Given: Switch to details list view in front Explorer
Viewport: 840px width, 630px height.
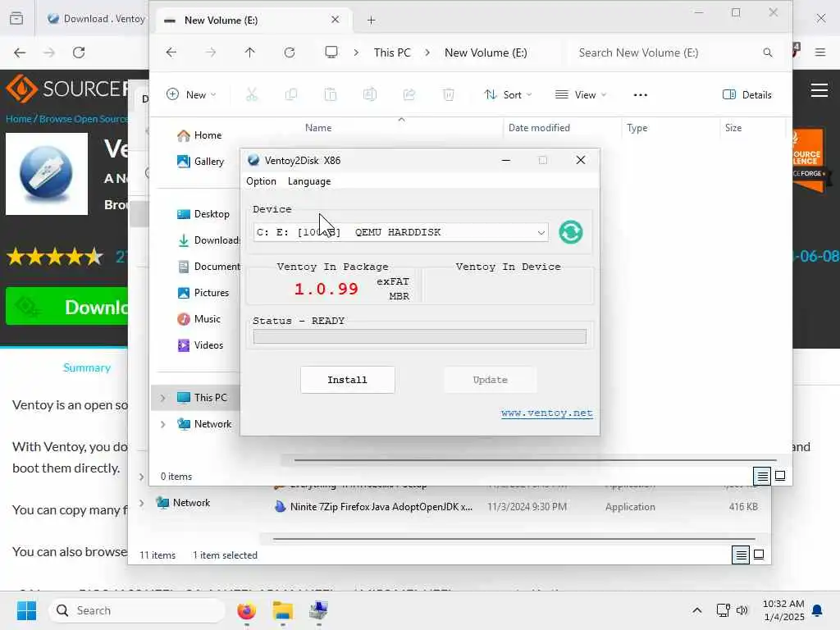Looking at the screenshot, I should point(762,476).
